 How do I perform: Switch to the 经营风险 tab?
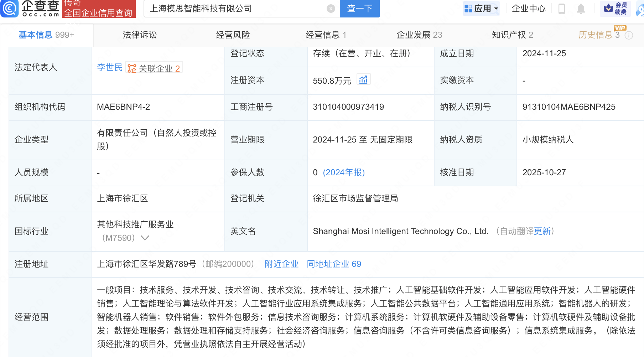[233, 35]
